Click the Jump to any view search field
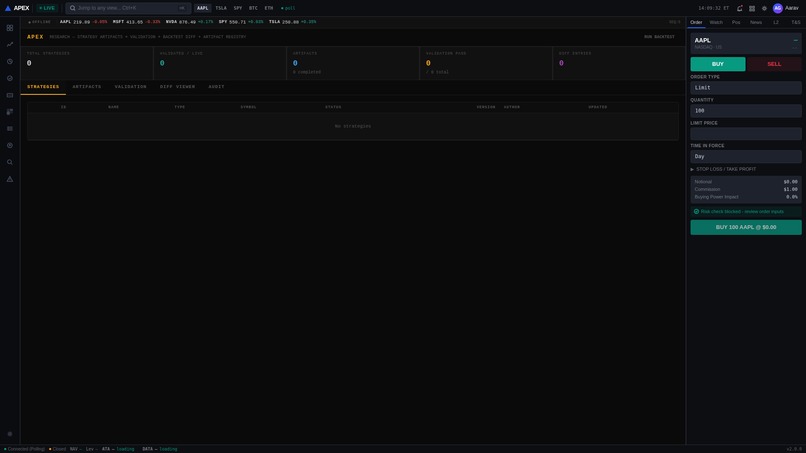806x453 pixels. (x=128, y=8)
